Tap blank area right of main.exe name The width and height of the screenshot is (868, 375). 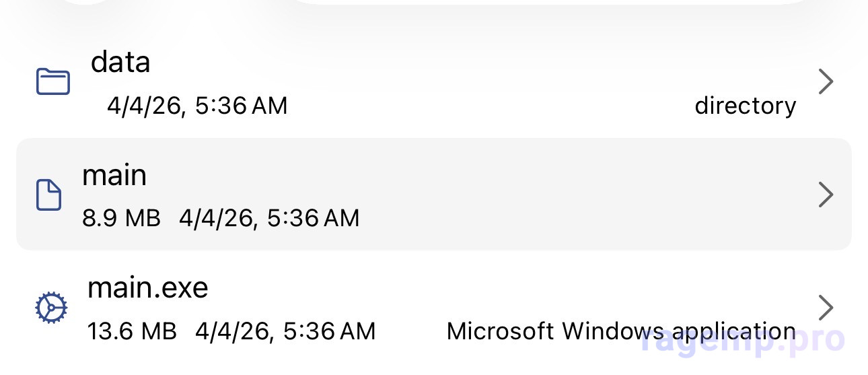[x=471, y=289]
